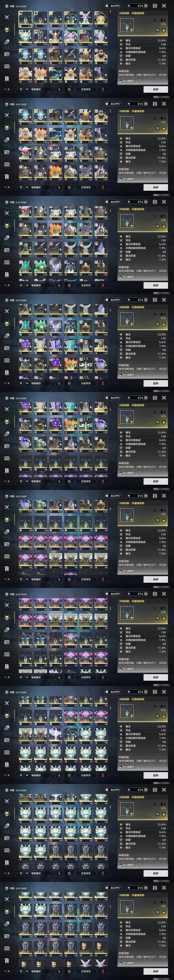The width and height of the screenshot is (174, 980).
Task: Select the bracelet item tab in topmost sidebar
Action: coord(7,42)
